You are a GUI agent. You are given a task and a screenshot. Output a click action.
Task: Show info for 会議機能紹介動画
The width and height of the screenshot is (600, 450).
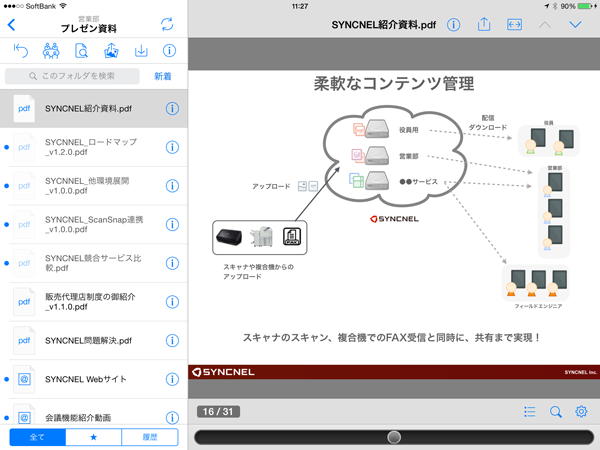(x=172, y=417)
